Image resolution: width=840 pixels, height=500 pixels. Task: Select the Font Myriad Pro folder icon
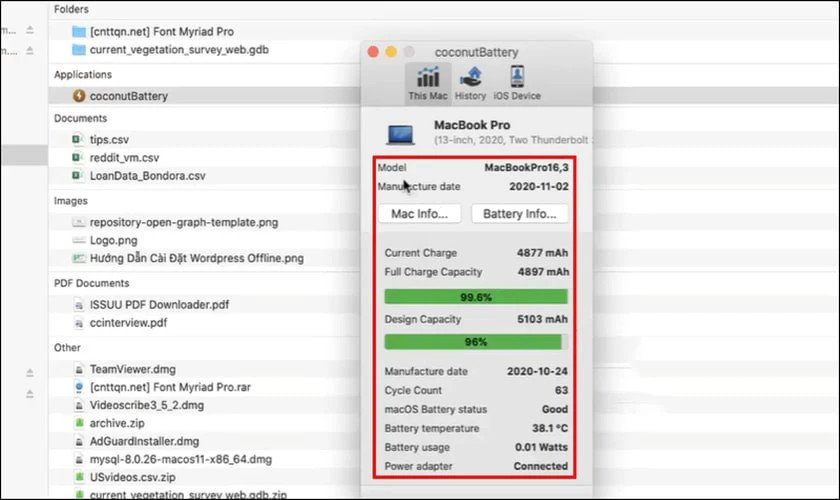click(x=80, y=32)
